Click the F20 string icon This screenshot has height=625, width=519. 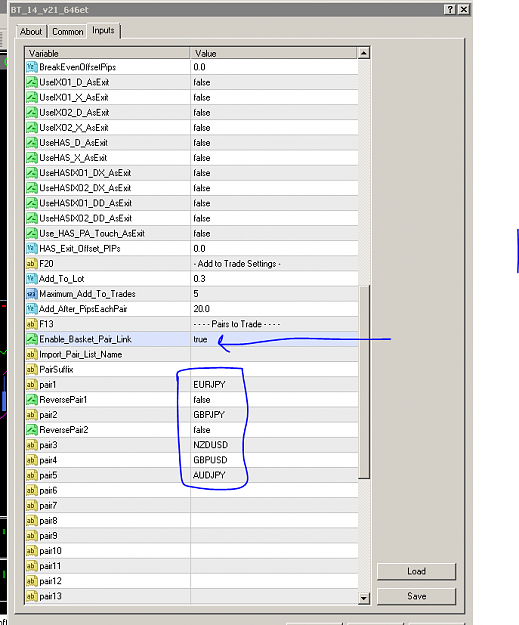[31, 264]
